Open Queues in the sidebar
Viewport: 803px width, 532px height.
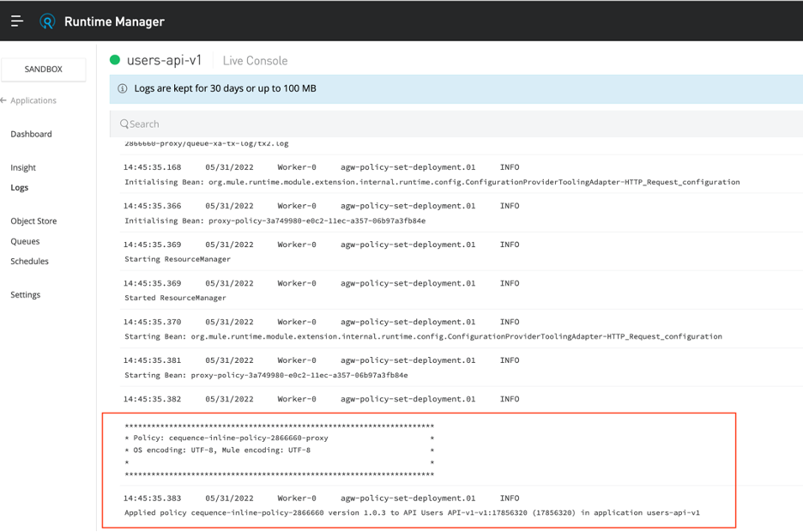[25, 241]
